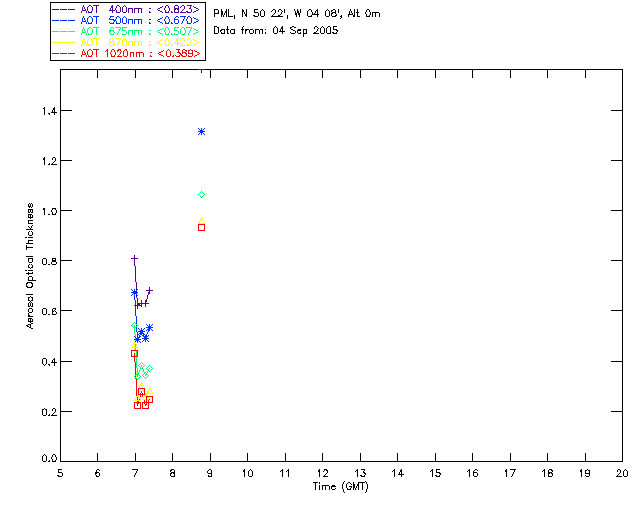640x512 pixels.
Task: Click the 'Aerosol Optical Thickness' axis title
Action: tap(30, 266)
